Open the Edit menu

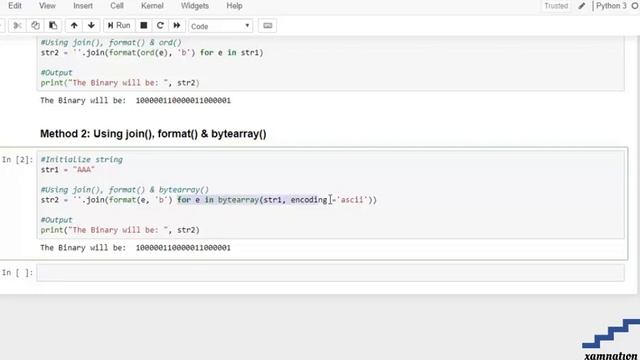[x=15, y=6]
